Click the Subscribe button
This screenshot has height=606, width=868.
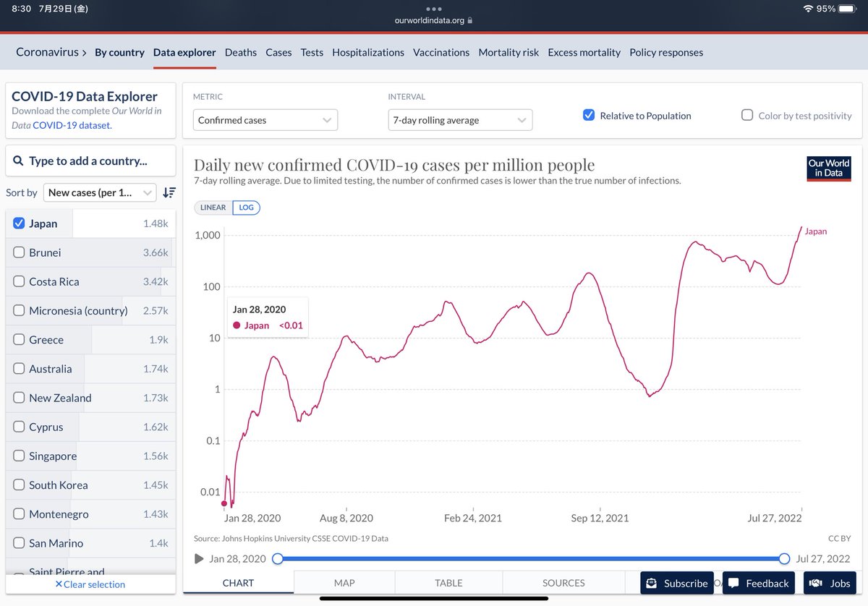pos(677,583)
